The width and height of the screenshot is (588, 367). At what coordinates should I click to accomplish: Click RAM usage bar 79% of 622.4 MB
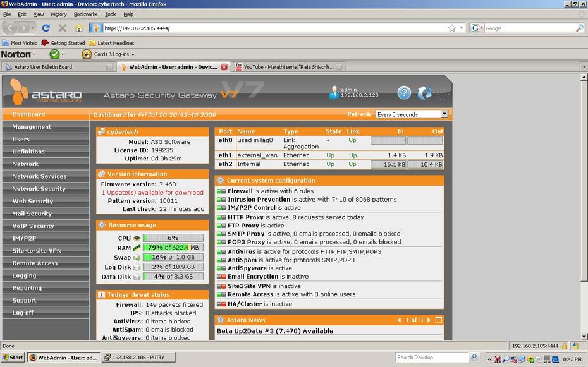(x=173, y=248)
